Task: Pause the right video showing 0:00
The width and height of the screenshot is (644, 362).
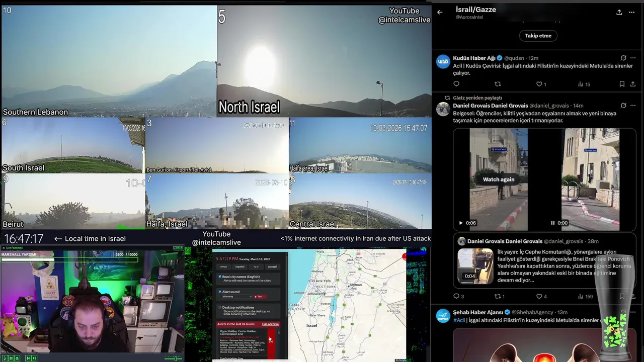Action: pyautogui.click(x=552, y=223)
